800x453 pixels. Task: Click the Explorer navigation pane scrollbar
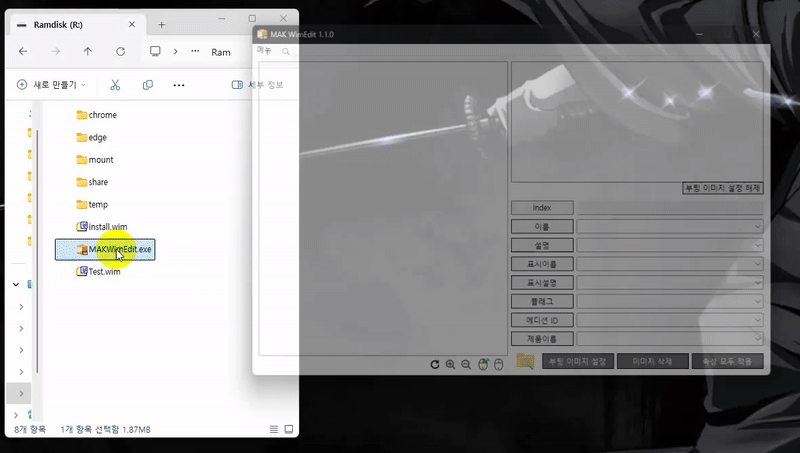[37, 250]
